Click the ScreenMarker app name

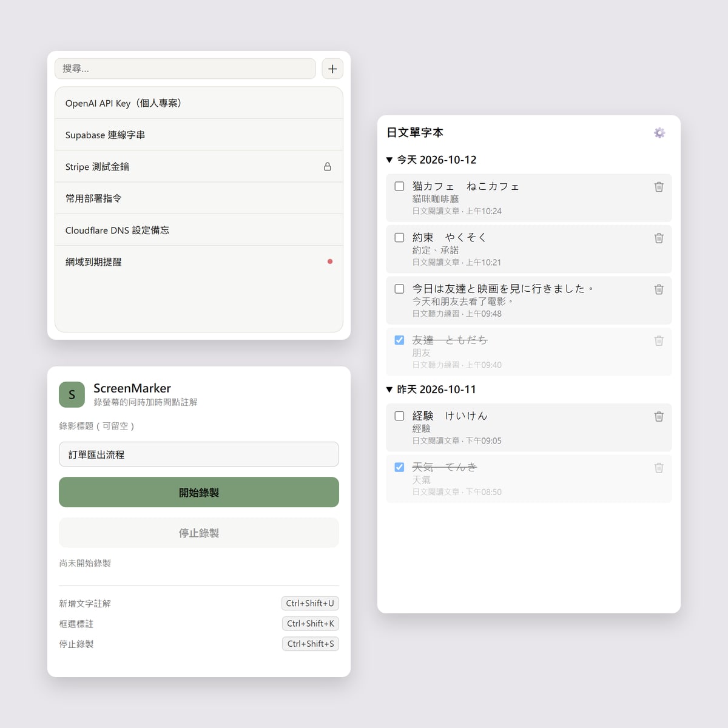[x=132, y=388]
